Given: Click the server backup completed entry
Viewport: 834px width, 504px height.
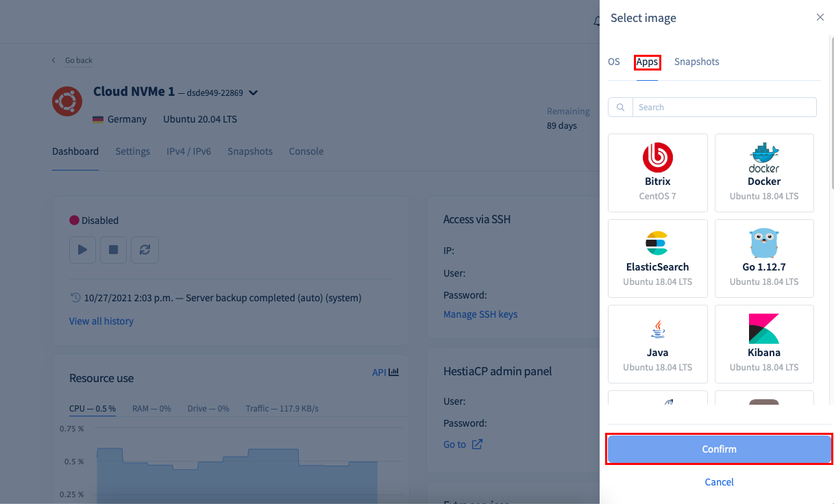Looking at the screenshot, I should click(x=222, y=298).
